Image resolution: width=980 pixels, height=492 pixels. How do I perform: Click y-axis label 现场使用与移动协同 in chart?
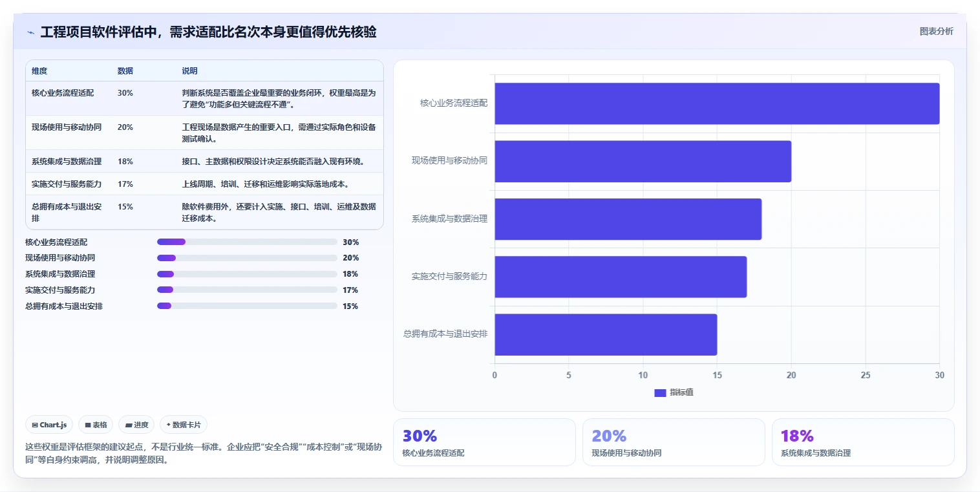click(450, 160)
